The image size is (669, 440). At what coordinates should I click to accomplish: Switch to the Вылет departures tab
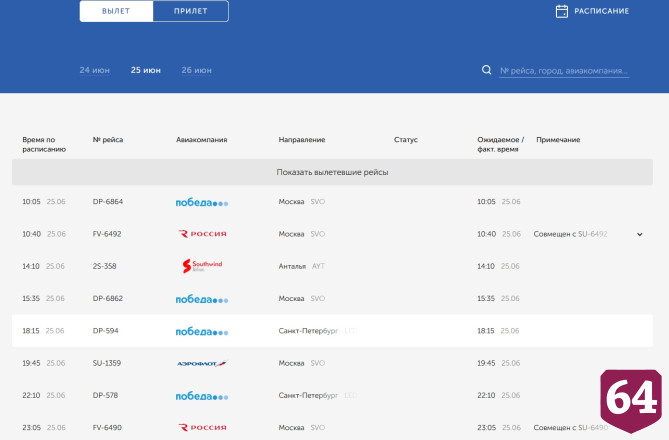(x=116, y=11)
